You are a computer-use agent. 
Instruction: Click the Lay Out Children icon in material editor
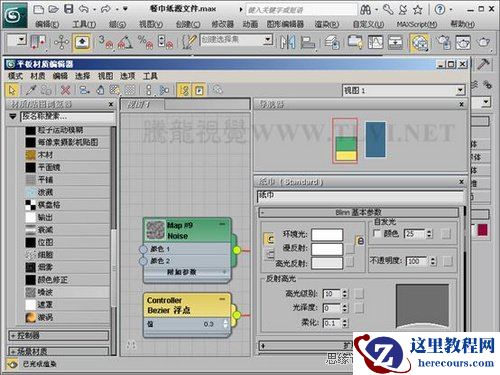tap(164, 90)
